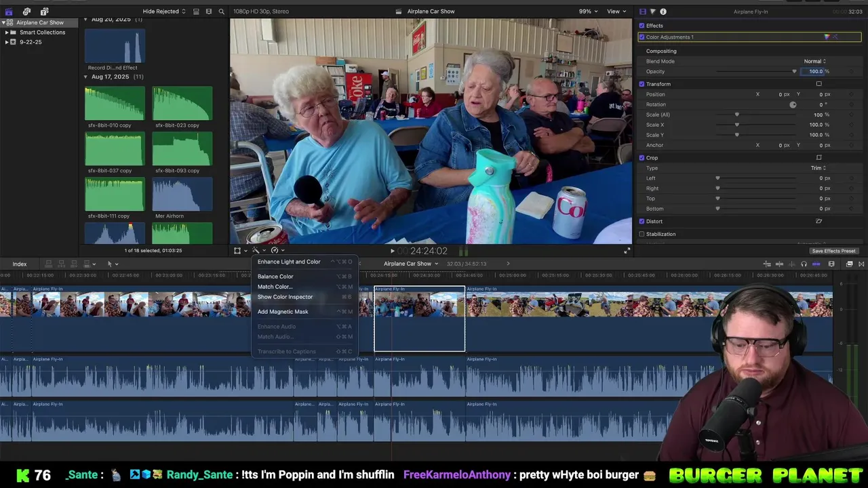Screen dimensions: 868x488
Task: Choose Balance Color menu entry
Action: [275, 277]
